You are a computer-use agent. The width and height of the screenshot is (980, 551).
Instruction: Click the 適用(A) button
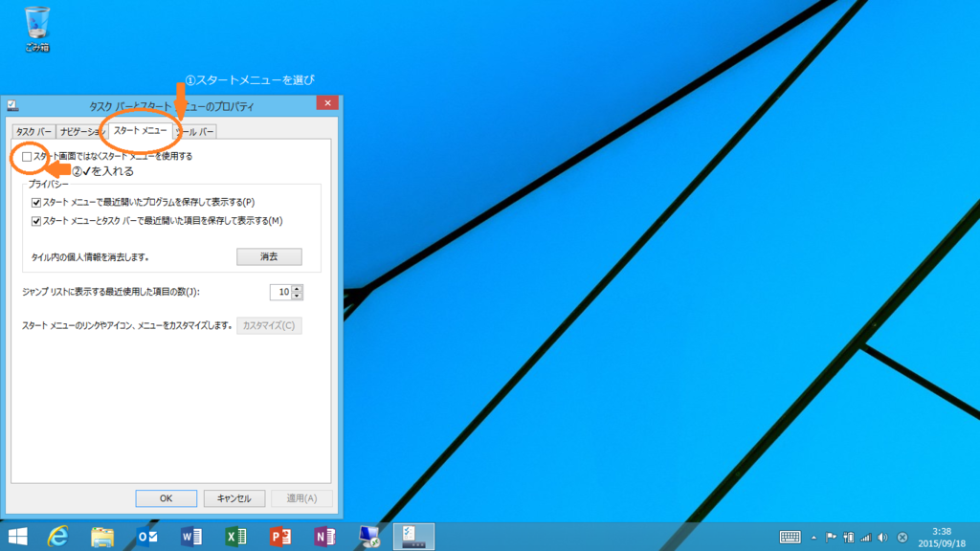pos(301,497)
